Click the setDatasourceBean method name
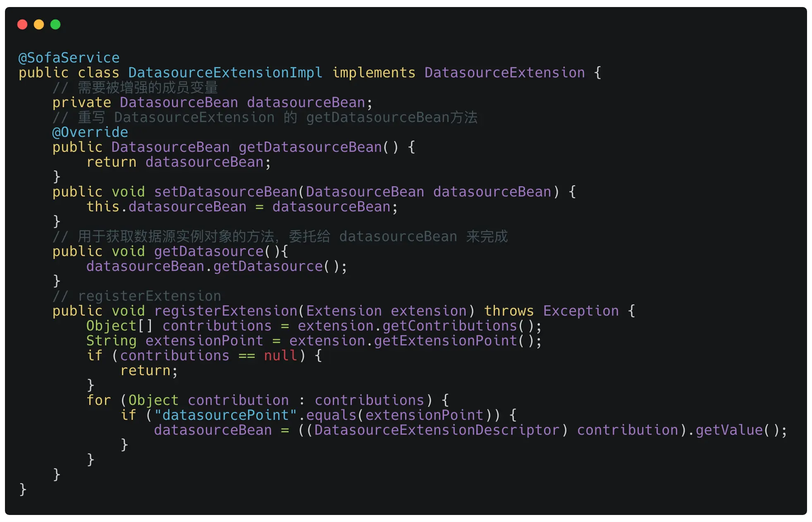This screenshot has height=522, width=812. [x=226, y=192]
